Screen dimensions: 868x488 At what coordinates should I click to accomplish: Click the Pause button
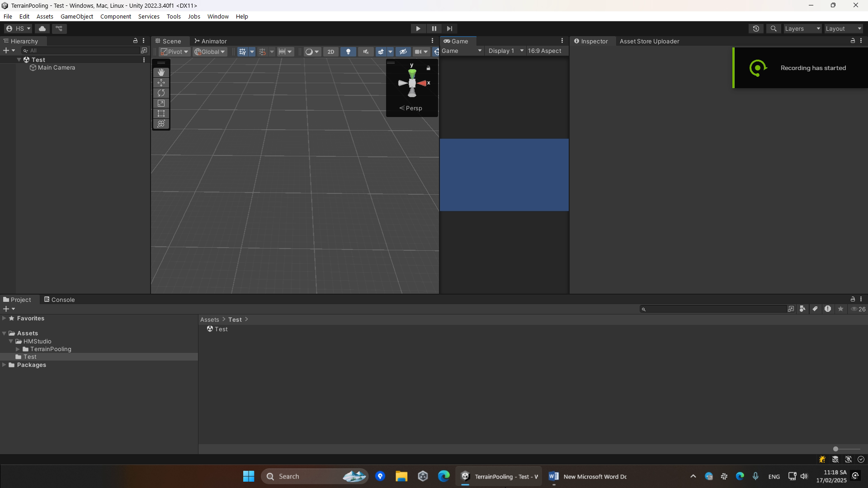(434, 28)
